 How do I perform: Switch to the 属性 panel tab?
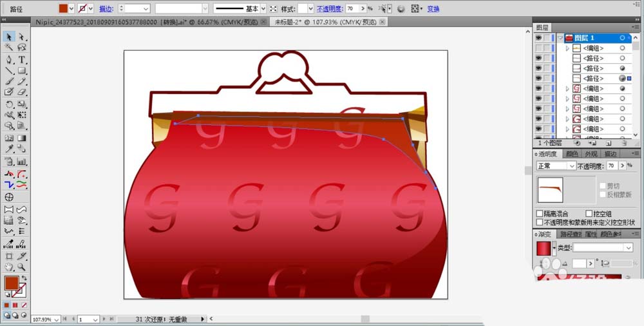click(590, 235)
